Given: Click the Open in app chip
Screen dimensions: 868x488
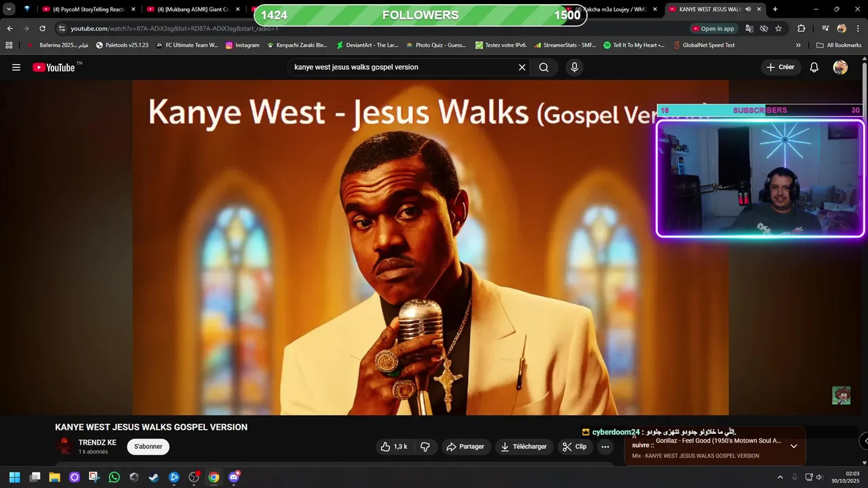Looking at the screenshot, I should [x=713, y=28].
